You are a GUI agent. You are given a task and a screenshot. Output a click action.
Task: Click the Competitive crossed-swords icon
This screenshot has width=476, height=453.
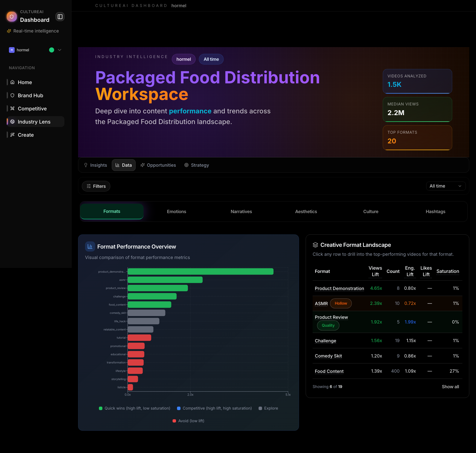pos(12,108)
